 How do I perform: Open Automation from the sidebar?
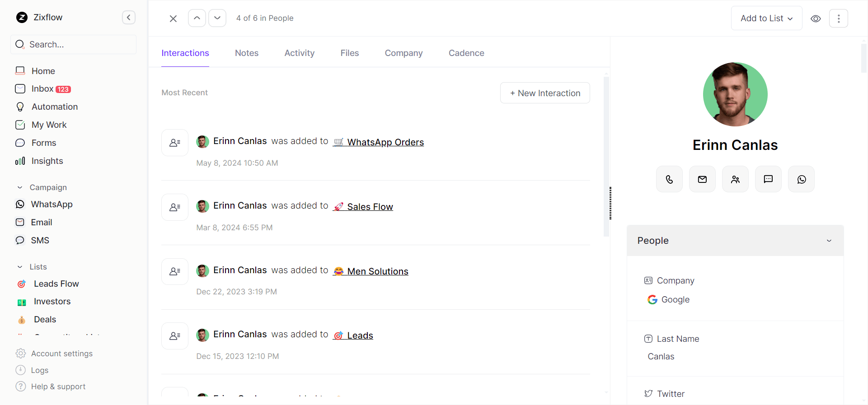(x=54, y=107)
